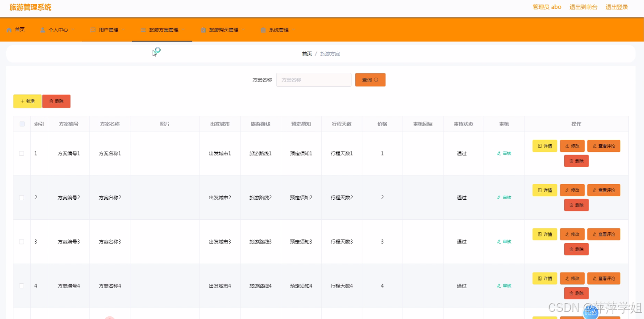Click 审核 pencil icon for 方案名称3
This screenshot has height=319, width=644.
[499, 242]
